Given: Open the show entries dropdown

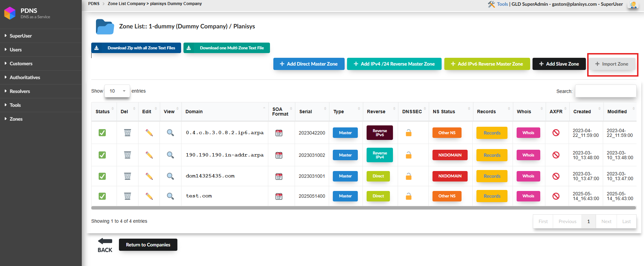Looking at the screenshot, I should (x=117, y=91).
